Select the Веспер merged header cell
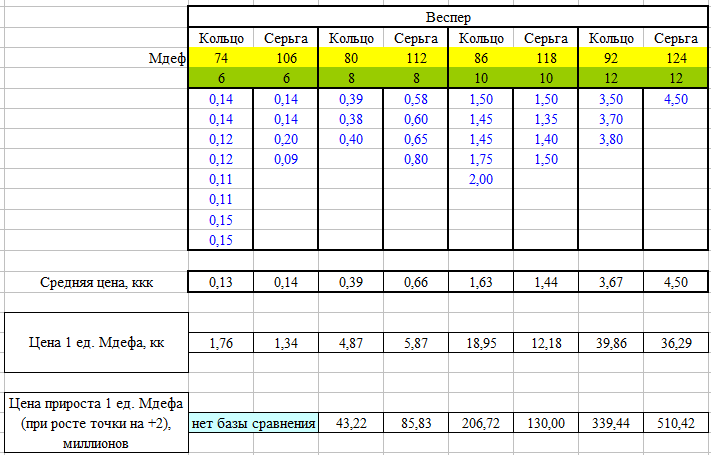This screenshot has width=711, height=455. point(447,17)
